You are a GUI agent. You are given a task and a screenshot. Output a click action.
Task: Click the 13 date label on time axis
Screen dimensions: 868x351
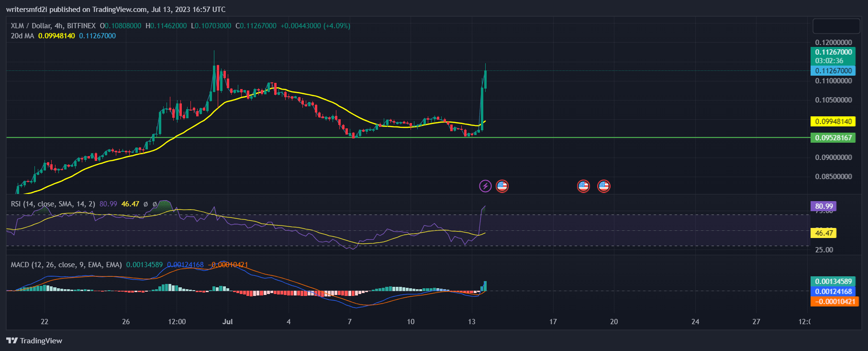[x=472, y=322]
